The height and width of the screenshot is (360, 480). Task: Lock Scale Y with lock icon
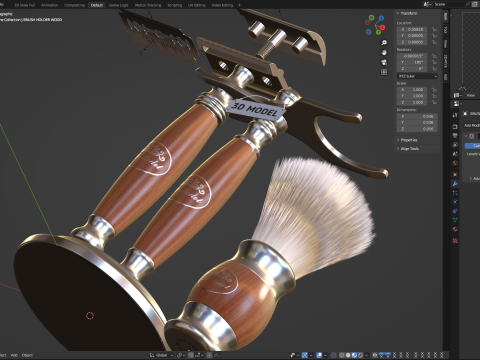pos(434,96)
